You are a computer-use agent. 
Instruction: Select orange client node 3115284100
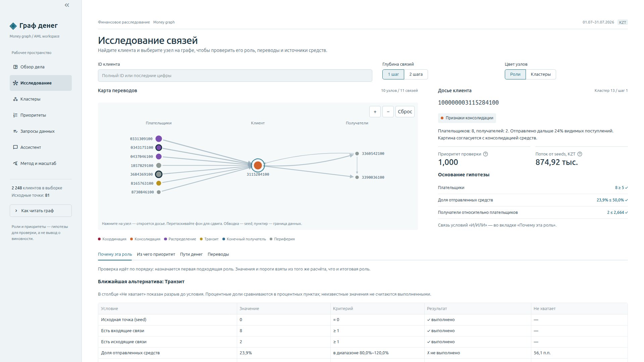click(258, 165)
